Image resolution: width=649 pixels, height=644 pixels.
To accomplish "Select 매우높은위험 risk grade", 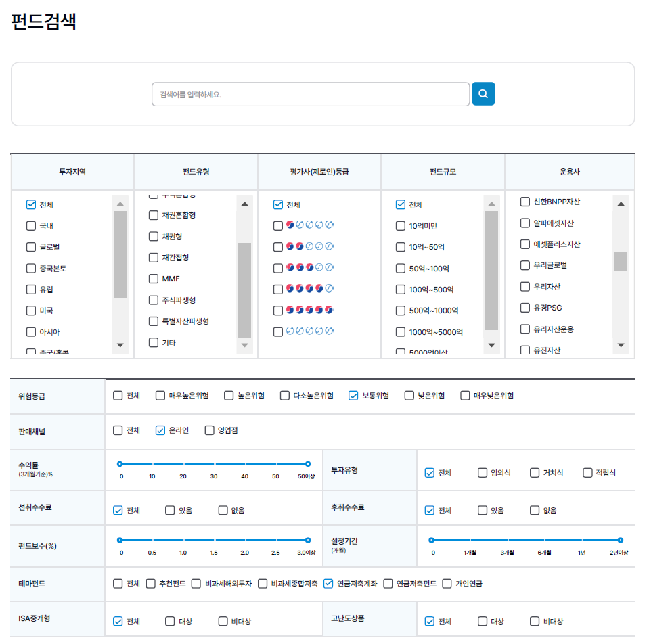I will click(160, 396).
